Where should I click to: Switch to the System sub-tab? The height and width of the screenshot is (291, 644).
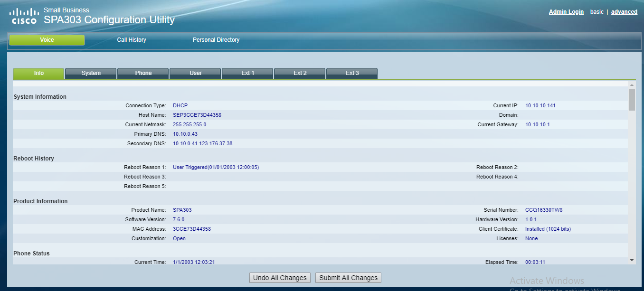coord(91,73)
